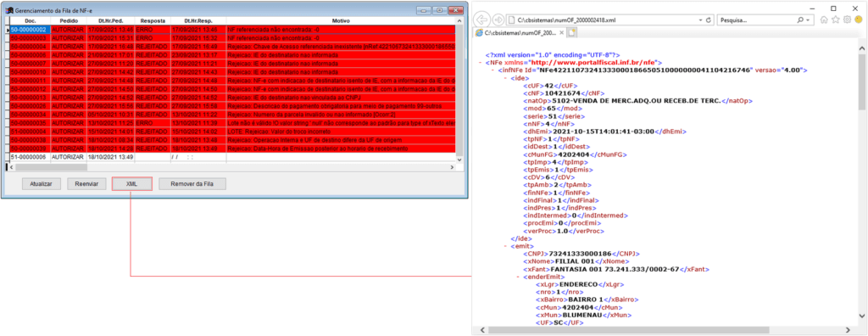Refresh the XML page in the browser

pyautogui.click(x=709, y=20)
